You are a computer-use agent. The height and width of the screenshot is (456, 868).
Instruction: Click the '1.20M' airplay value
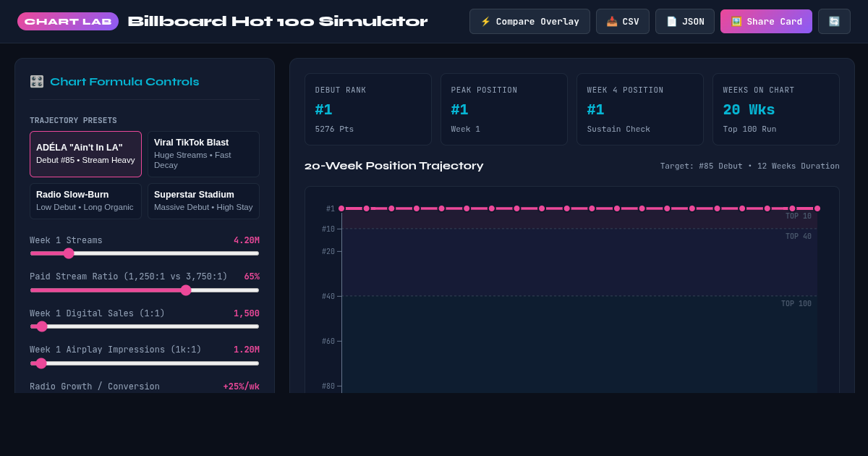pos(247,350)
